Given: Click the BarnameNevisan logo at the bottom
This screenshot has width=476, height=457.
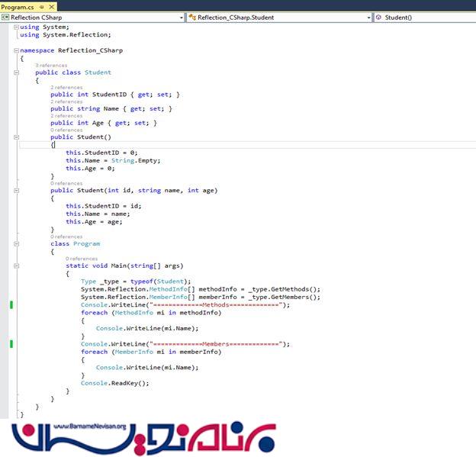Looking at the screenshot, I should coord(145,437).
